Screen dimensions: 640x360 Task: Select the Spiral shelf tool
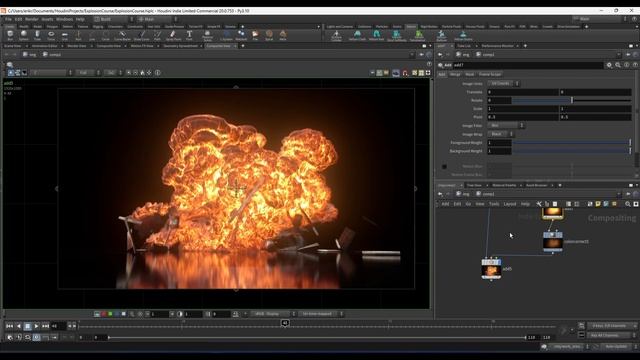point(269,35)
